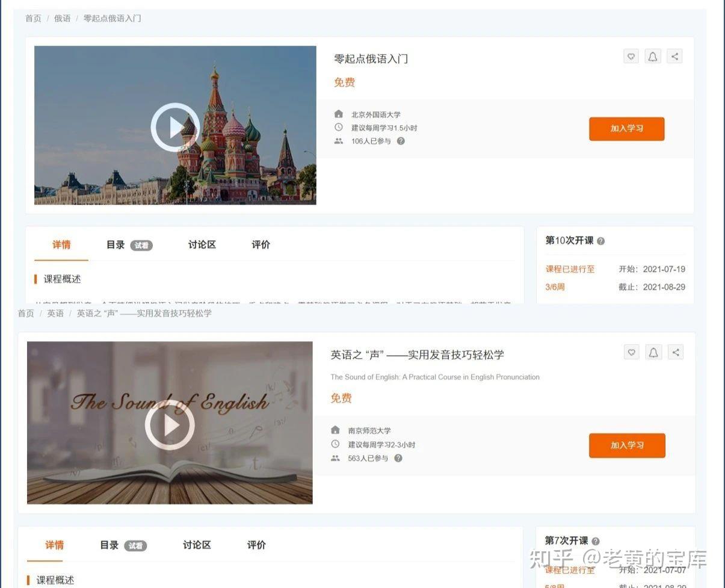Click school icon beside 北京外国语大学
The height and width of the screenshot is (588, 725).
339,114
